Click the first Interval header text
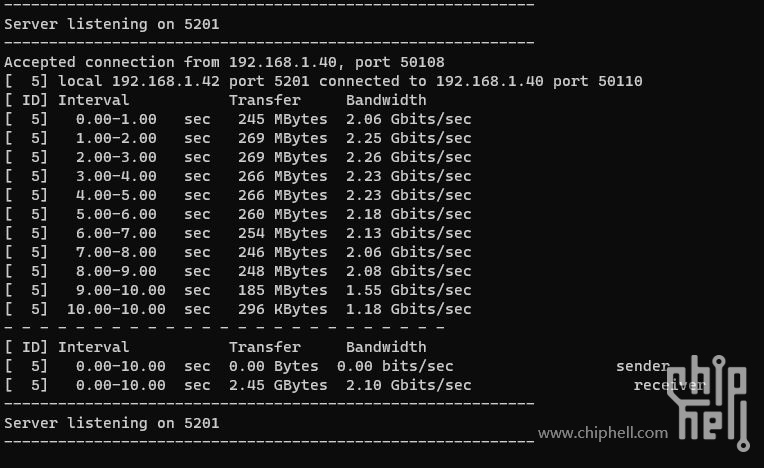 [x=94, y=100]
